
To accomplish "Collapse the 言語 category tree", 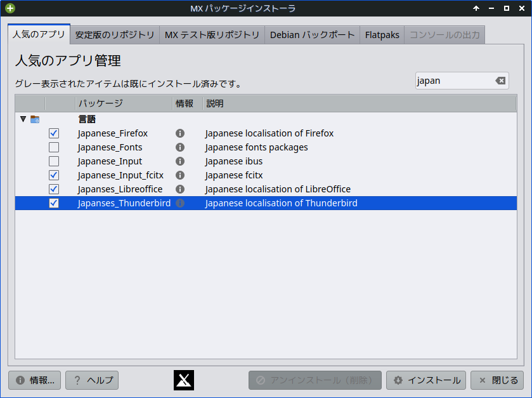I will pos(23,119).
